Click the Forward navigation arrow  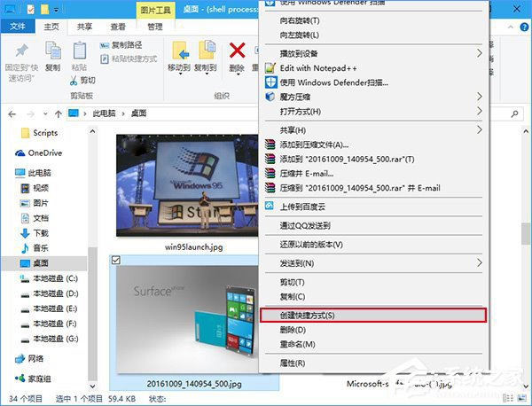click(x=30, y=114)
